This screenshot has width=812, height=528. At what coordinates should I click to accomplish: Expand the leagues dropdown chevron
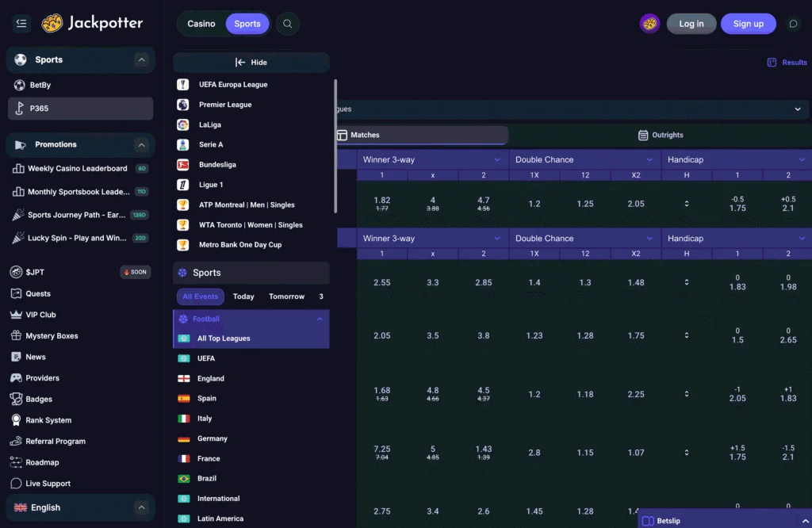[x=798, y=109]
